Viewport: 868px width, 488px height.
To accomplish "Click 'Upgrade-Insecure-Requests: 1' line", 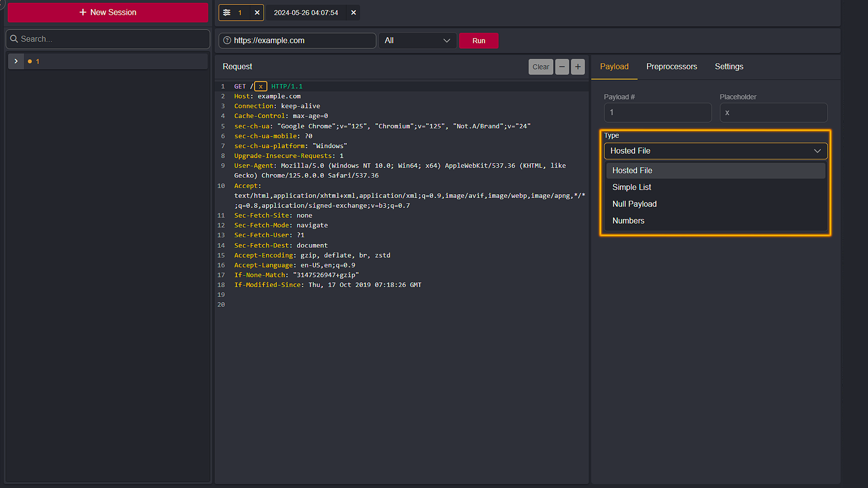I will pos(289,156).
